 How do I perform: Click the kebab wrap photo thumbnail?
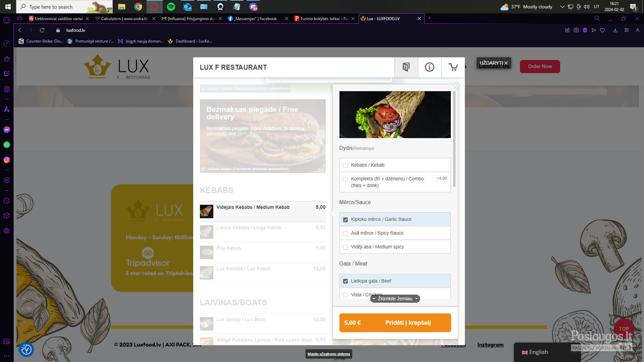tap(395, 114)
